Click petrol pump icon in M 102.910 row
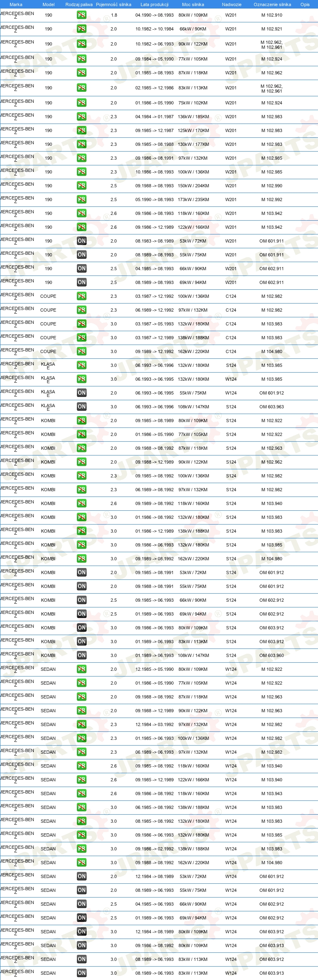This screenshot has height=980, width=318. (x=82, y=15)
